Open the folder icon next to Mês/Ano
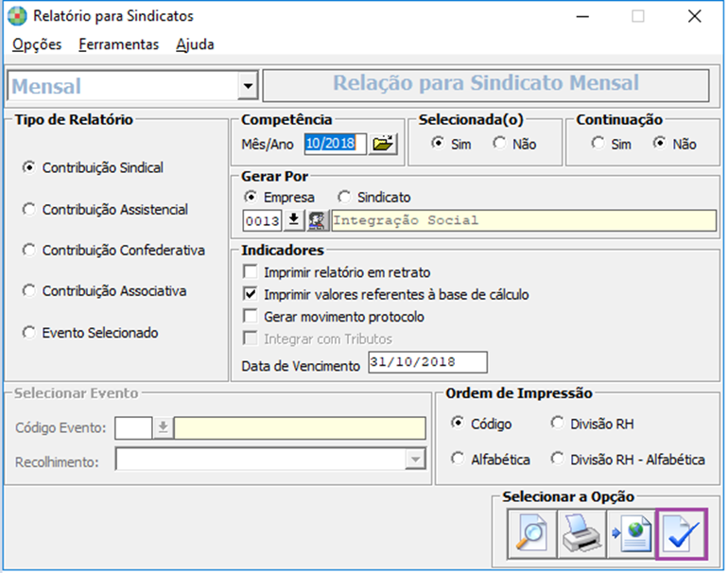This screenshot has height=573, width=728. click(x=383, y=144)
